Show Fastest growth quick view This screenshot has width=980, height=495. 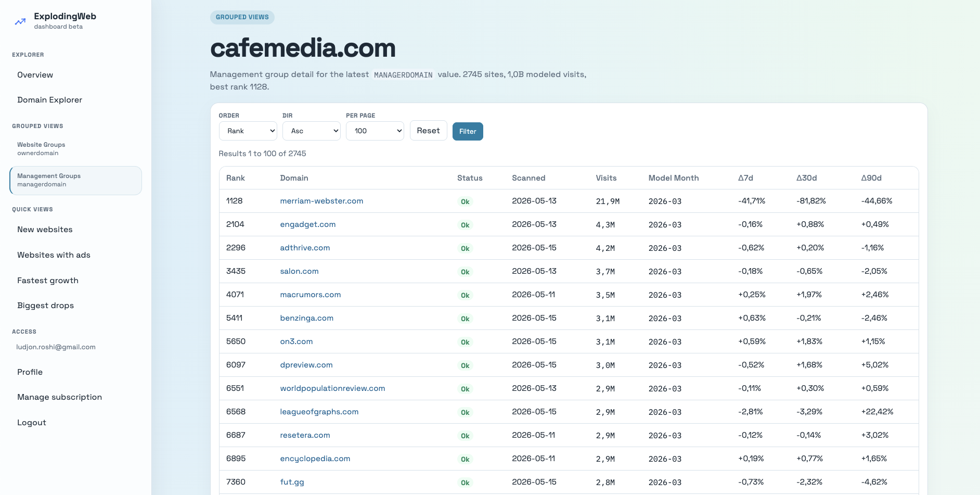(48, 281)
